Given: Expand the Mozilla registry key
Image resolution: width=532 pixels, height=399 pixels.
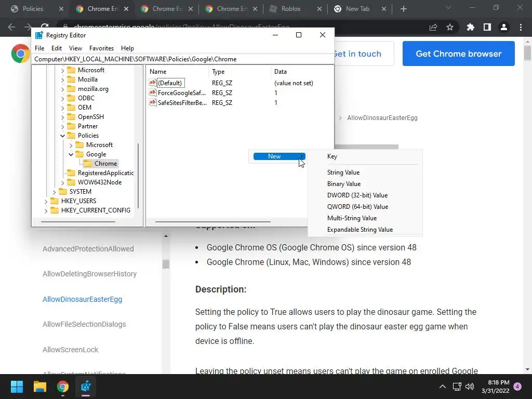Looking at the screenshot, I should [x=62, y=79].
